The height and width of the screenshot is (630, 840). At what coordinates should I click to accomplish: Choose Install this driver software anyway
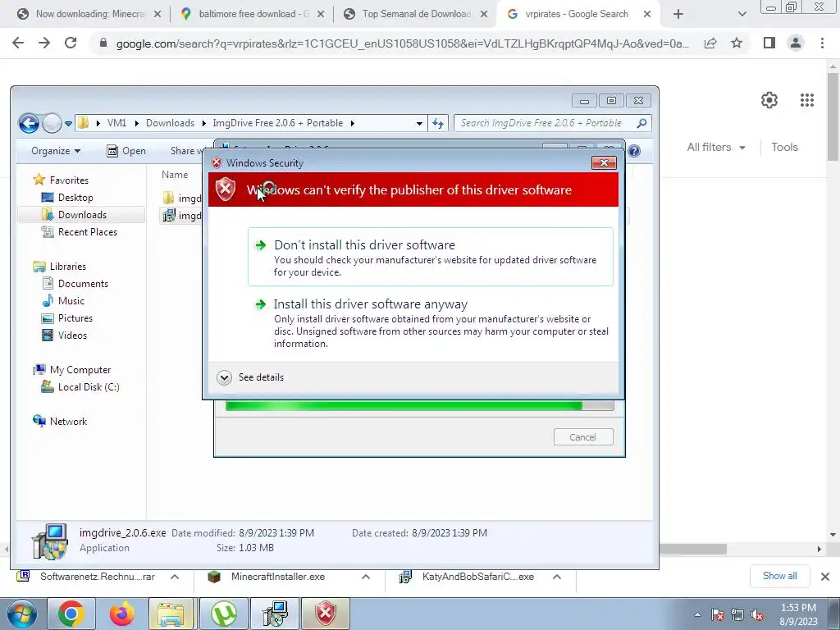click(430, 323)
